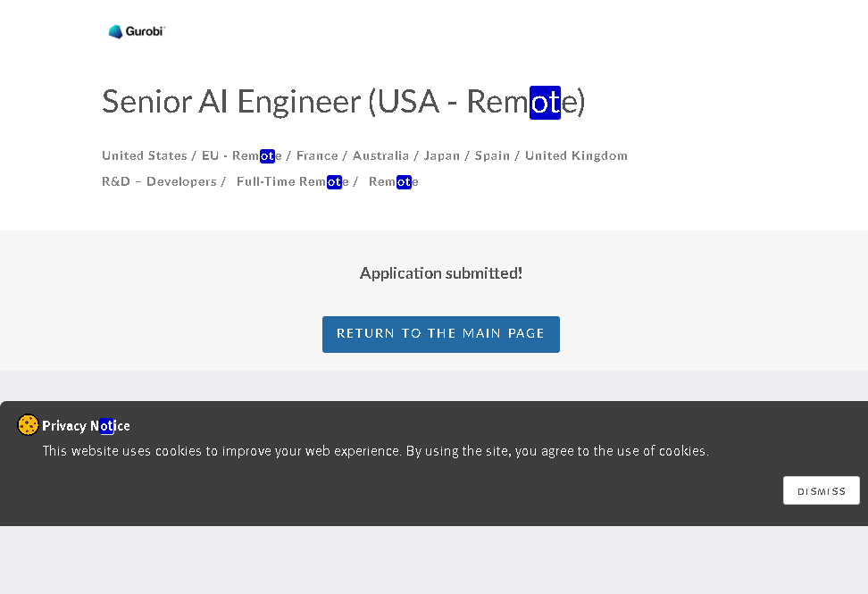Image resolution: width=868 pixels, height=594 pixels.
Task: Click the United Kingdom location label
Action: click(576, 155)
